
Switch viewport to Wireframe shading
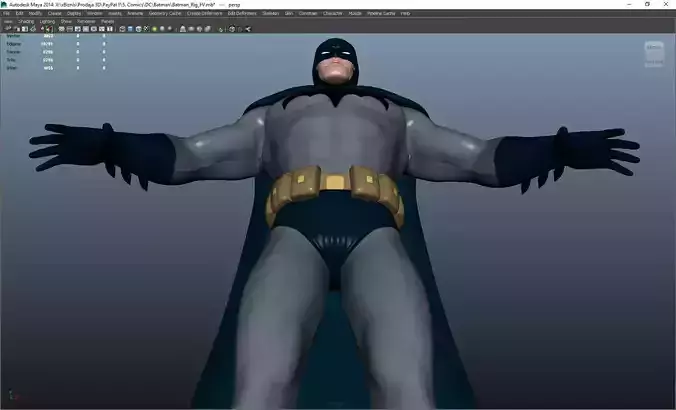pyautogui.click(x=122, y=29)
